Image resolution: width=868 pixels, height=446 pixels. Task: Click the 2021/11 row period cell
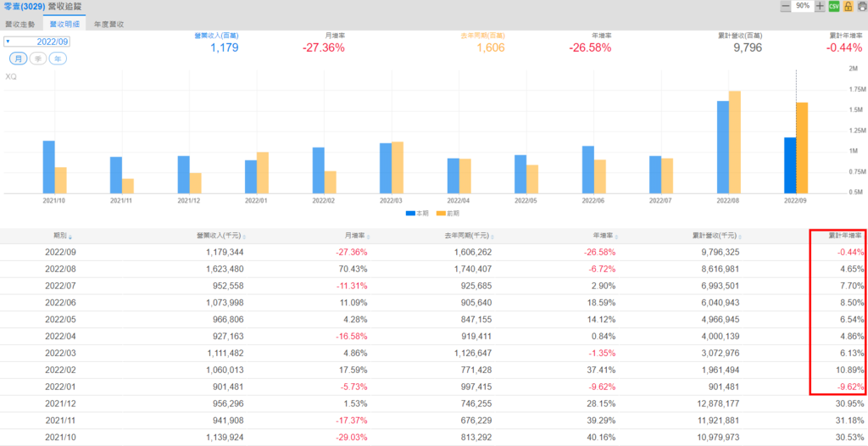click(60, 421)
